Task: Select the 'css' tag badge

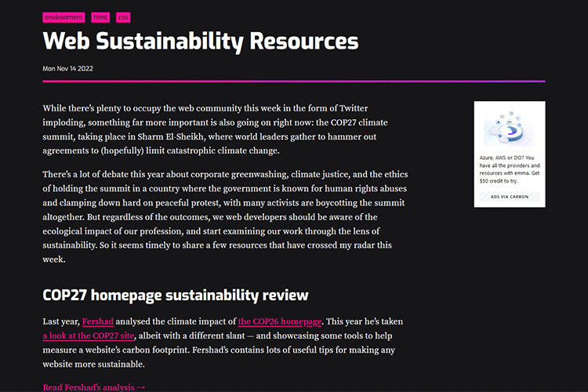Action: pyautogui.click(x=123, y=16)
